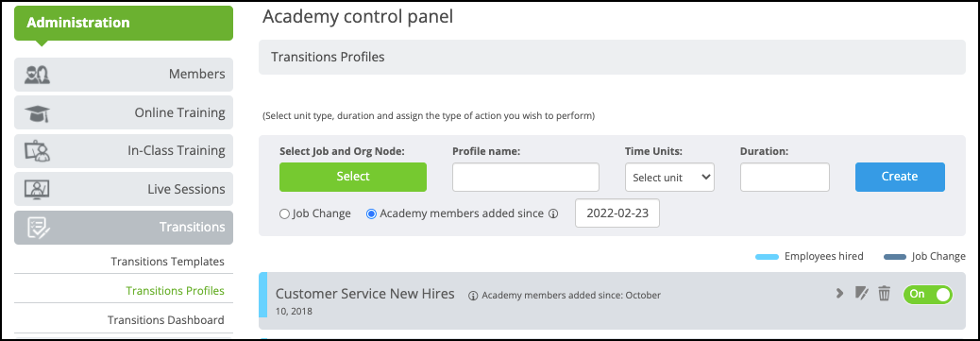Click the Members people icon in sidebar

[x=37, y=75]
